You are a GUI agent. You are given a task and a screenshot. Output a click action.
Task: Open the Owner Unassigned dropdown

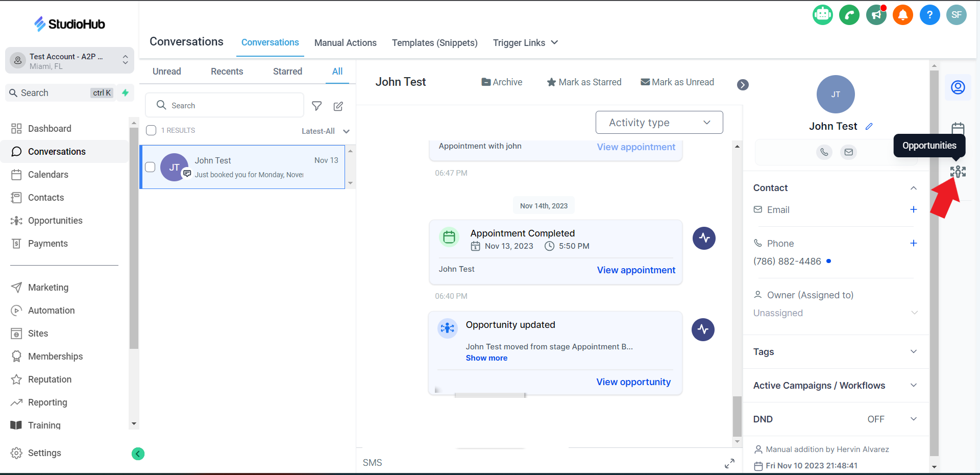(835, 313)
